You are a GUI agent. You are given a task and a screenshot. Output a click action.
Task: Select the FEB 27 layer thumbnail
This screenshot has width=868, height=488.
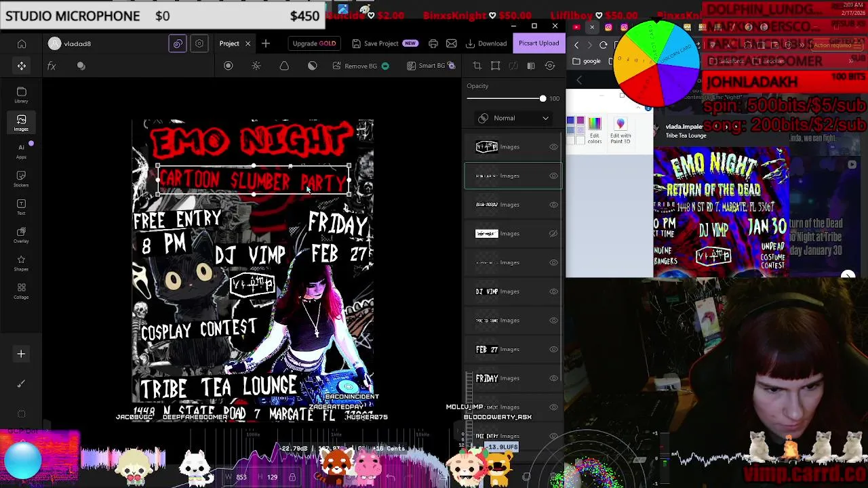click(487, 350)
